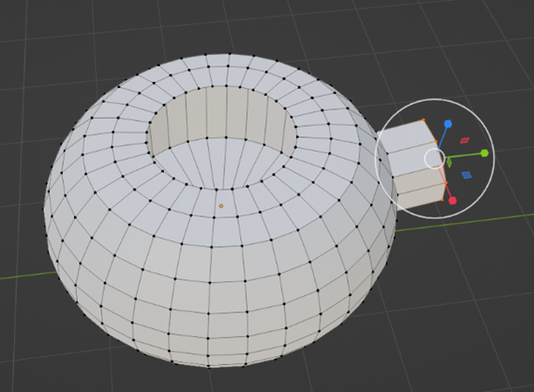534x392 pixels.
Task: Click the red X-axis gizmo shaft
Action: (x=446, y=184)
